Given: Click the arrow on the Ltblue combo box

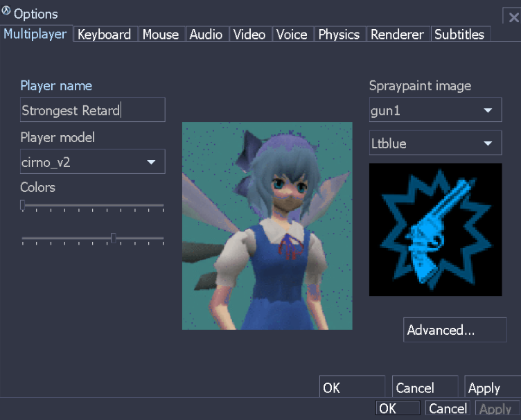Looking at the screenshot, I should 488,143.
